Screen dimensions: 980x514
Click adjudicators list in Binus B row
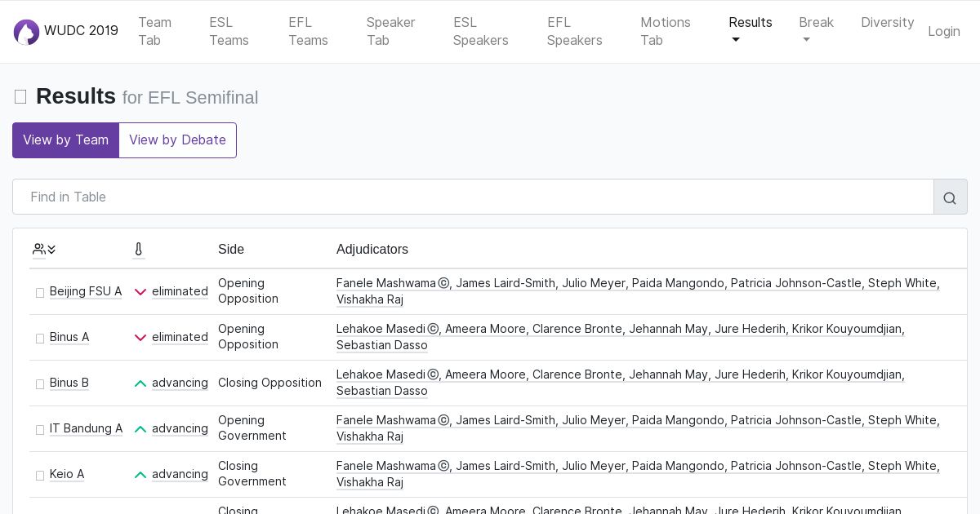[621, 383]
